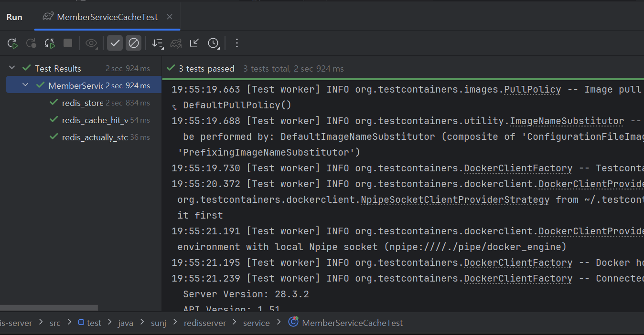This screenshot has height=335, width=644.
Task: Click the Rerun test icon
Action: [12, 43]
